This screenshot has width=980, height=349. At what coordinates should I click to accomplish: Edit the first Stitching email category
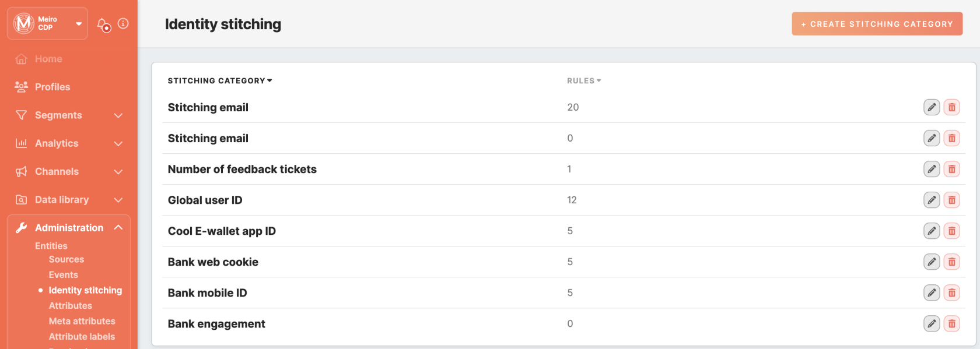point(932,107)
